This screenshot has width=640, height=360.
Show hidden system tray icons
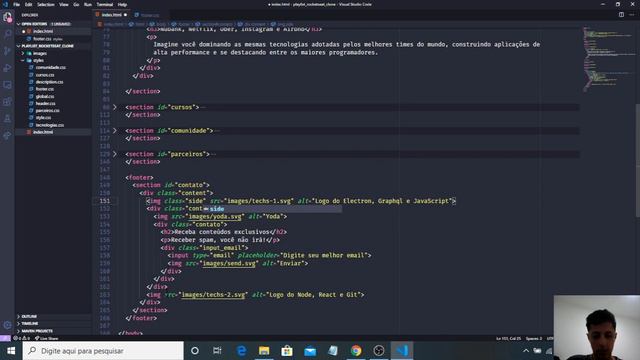[x=526, y=351]
